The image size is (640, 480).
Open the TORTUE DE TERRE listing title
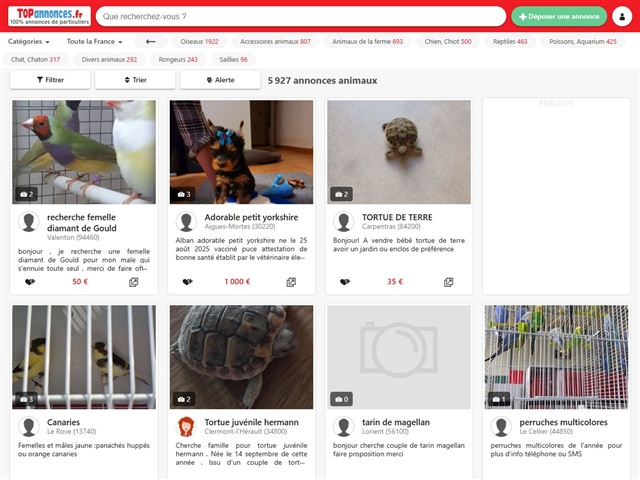coord(397,217)
